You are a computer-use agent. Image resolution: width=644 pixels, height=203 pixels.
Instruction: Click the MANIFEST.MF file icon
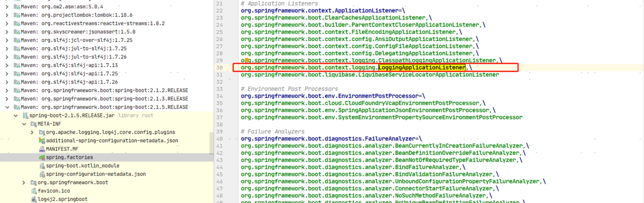(x=42, y=149)
